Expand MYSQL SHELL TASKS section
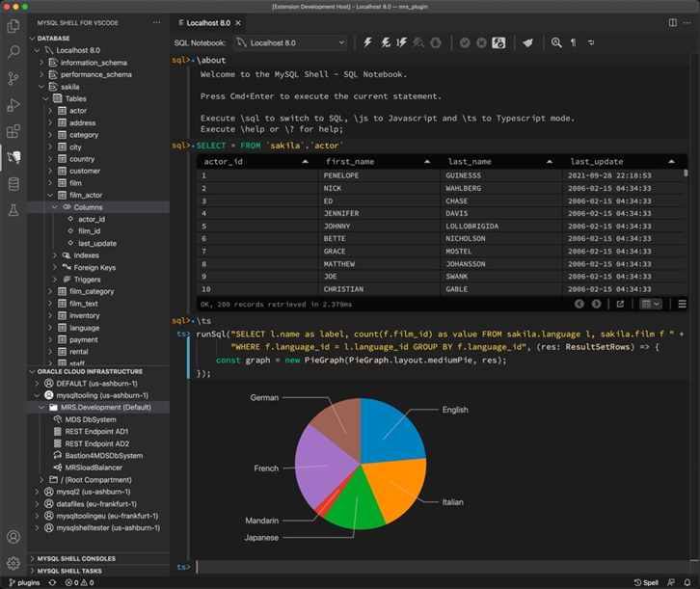The image size is (700, 589). (32, 571)
